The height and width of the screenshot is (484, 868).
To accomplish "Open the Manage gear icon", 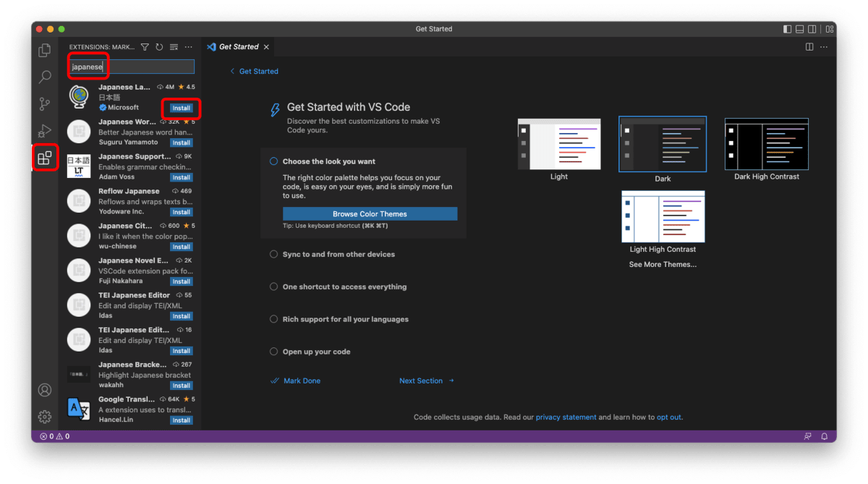I will pyautogui.click(x=45, y=417).
